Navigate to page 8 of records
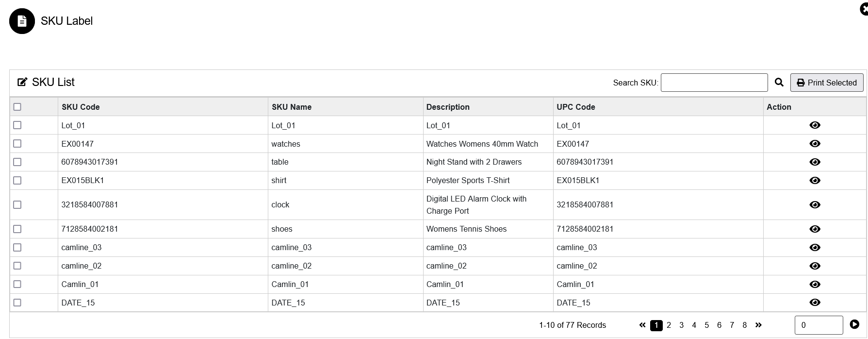The width and height of the screenshot is (868, 339). point(744,325)
